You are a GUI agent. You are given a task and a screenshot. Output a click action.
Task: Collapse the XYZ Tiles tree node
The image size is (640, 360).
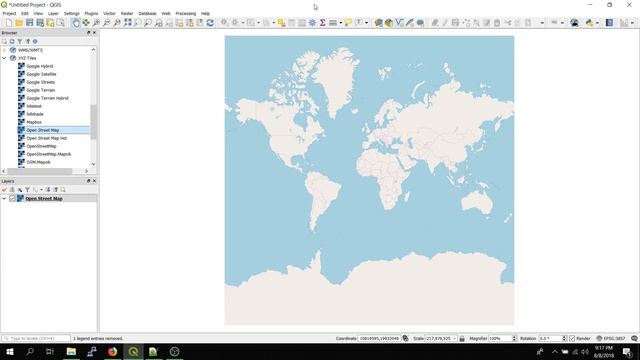point(4,58)
